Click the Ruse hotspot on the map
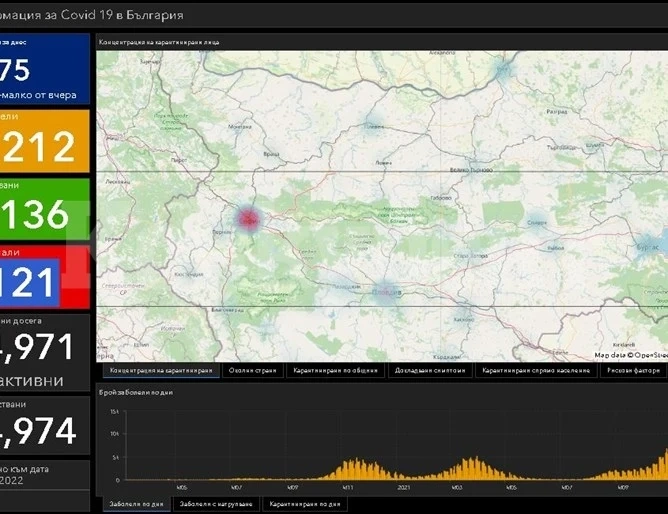The height and width of the screenshot is (514, 668). (503, 69)
